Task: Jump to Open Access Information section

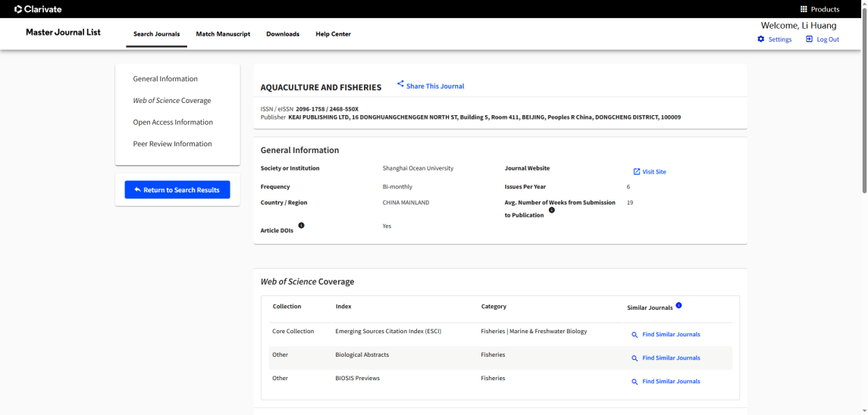Action: [x=173, y=122]
